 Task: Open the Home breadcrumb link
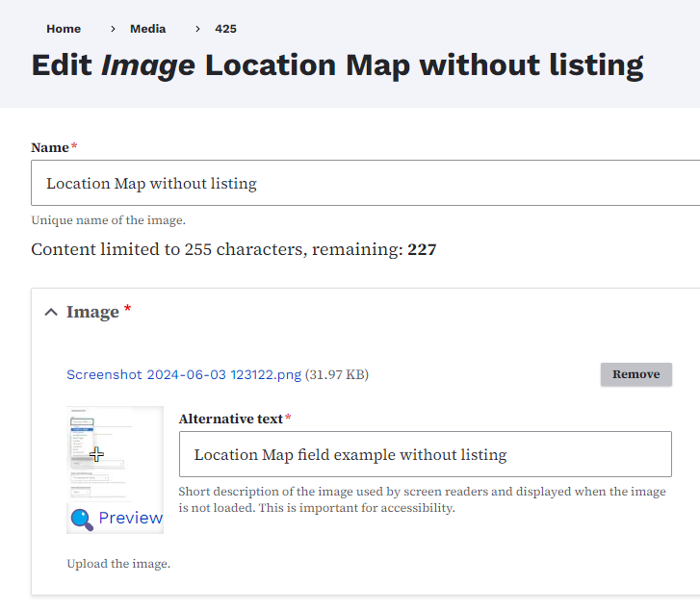pyautogui.click(x=64, y=29)
